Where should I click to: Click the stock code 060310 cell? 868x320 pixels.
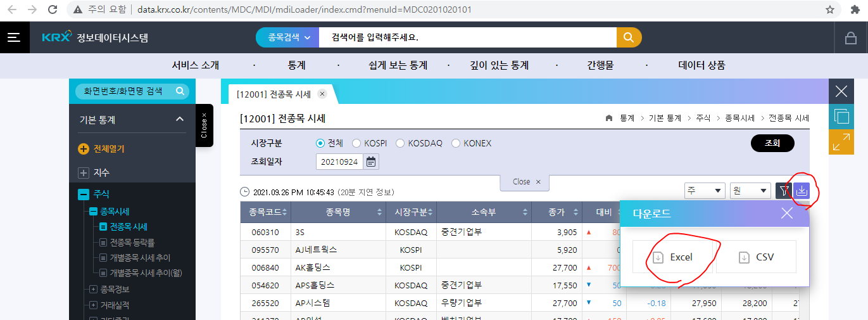[x=265, y=232]
